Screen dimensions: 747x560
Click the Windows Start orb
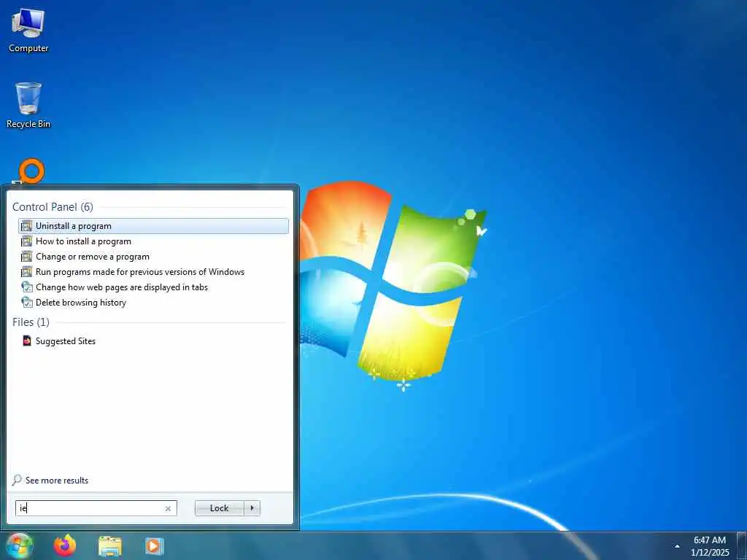point(19,545)
